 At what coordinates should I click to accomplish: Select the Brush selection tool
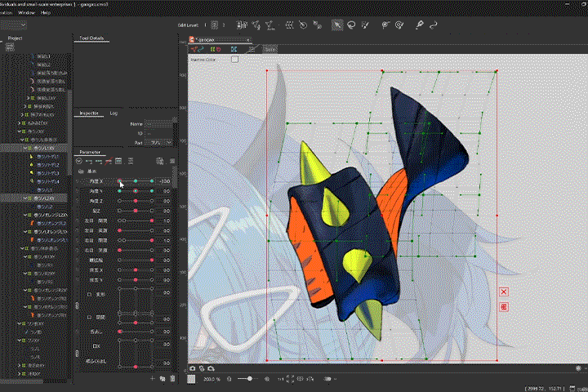click(x=365, y=25)
